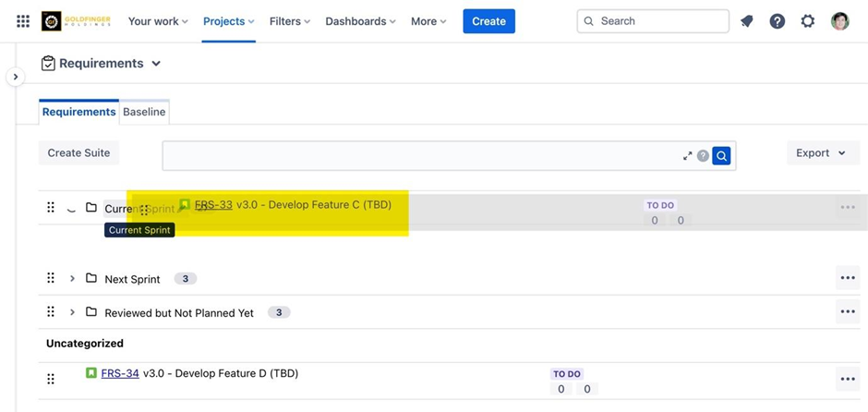Open the help question mark icon
Screen dimensions: 868x412
[x=778, y=21]
